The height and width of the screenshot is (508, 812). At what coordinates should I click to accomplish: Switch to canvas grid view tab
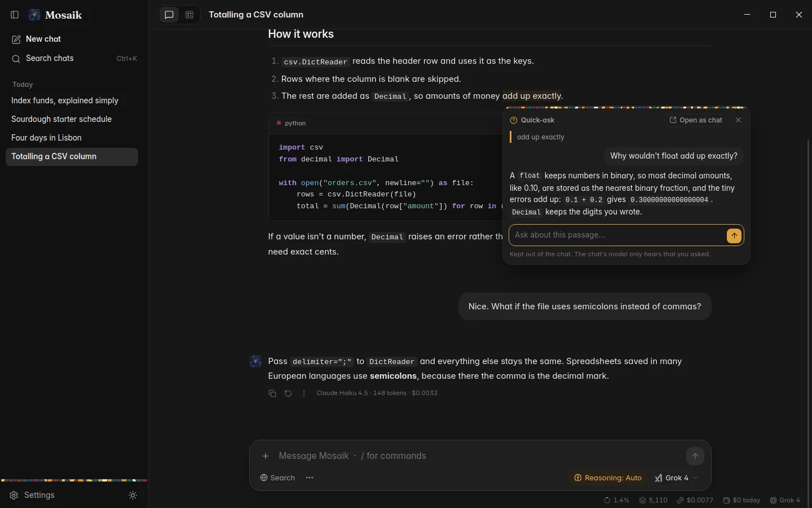(x=189, y=15)
